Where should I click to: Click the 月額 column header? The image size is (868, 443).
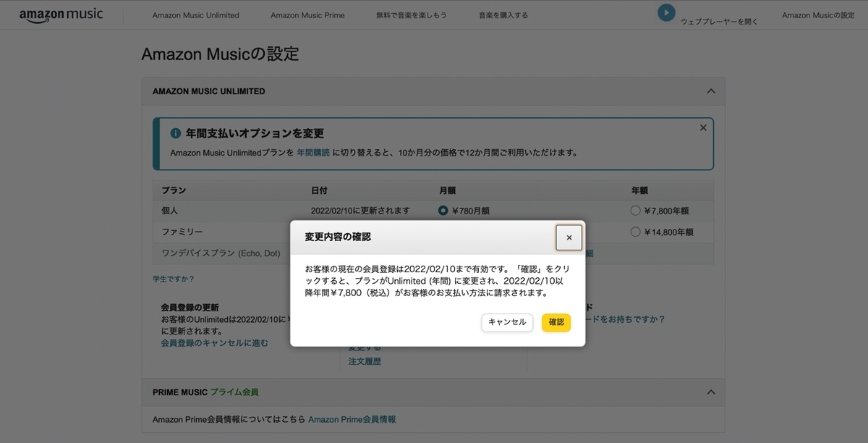447,190
